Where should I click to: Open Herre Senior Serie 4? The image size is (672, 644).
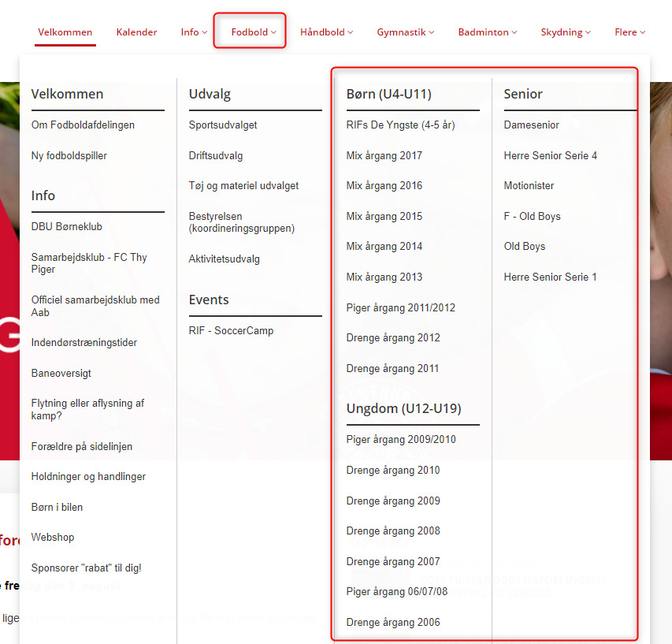[x=551, y=155]
